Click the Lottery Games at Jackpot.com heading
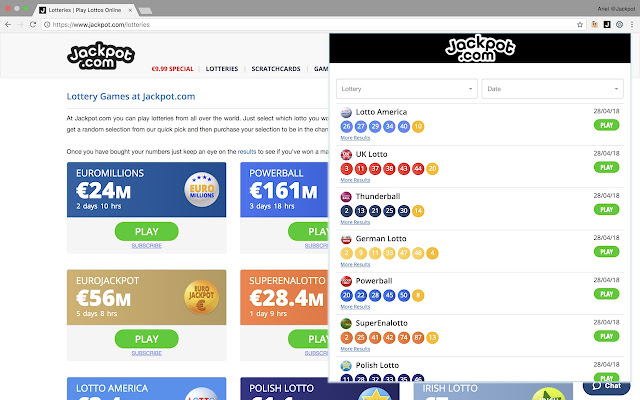The width and height of the screenshot is (640, 400). point(131,97)
